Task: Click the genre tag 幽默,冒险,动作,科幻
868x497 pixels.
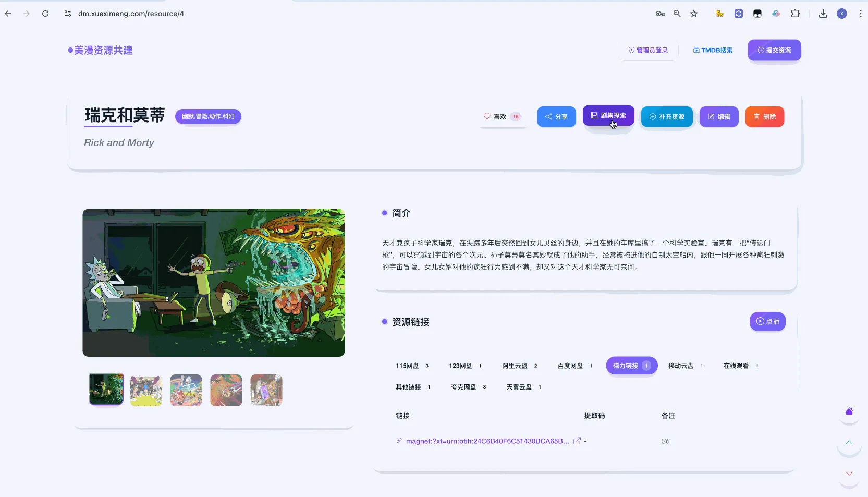Action: 208,116
